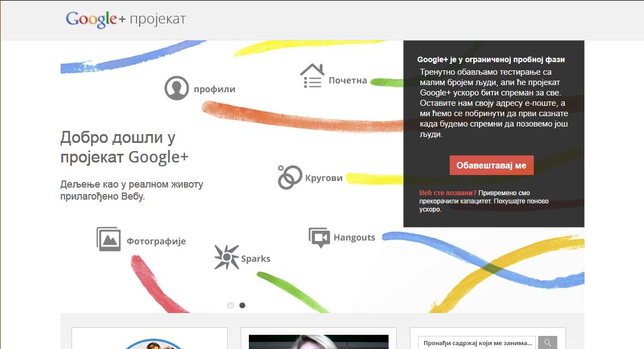Click the house icon next to Почетна
The image size is (644, 349).
click(313, 76)
